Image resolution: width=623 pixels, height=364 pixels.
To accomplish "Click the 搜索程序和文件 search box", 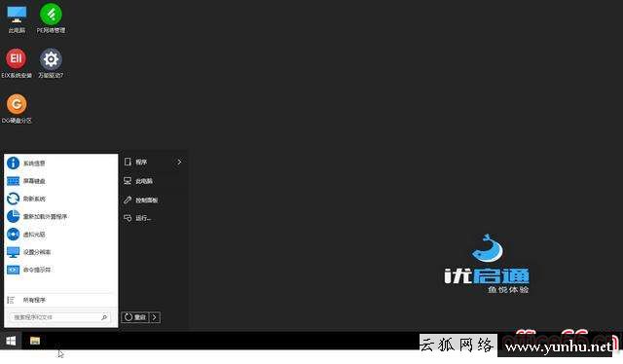I will (58, 317).
